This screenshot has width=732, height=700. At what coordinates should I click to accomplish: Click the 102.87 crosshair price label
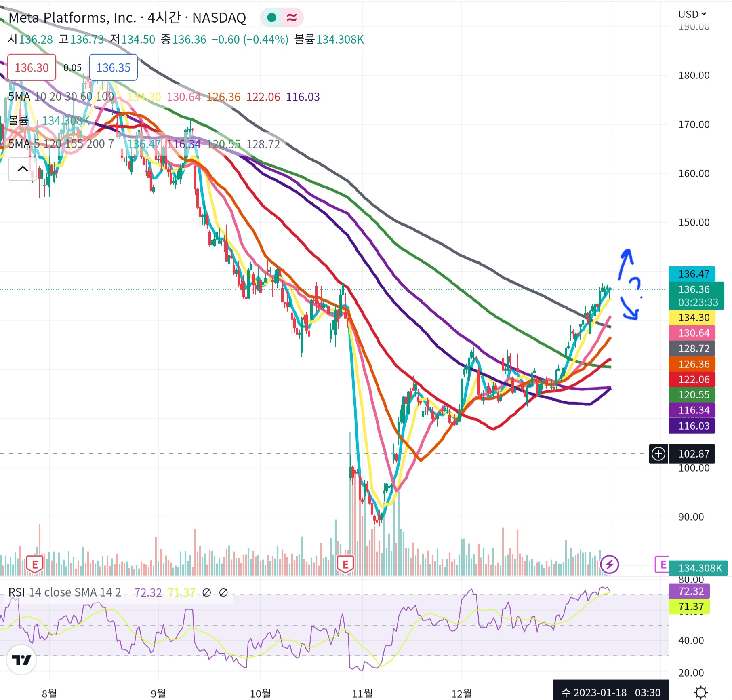coord(692,454)
